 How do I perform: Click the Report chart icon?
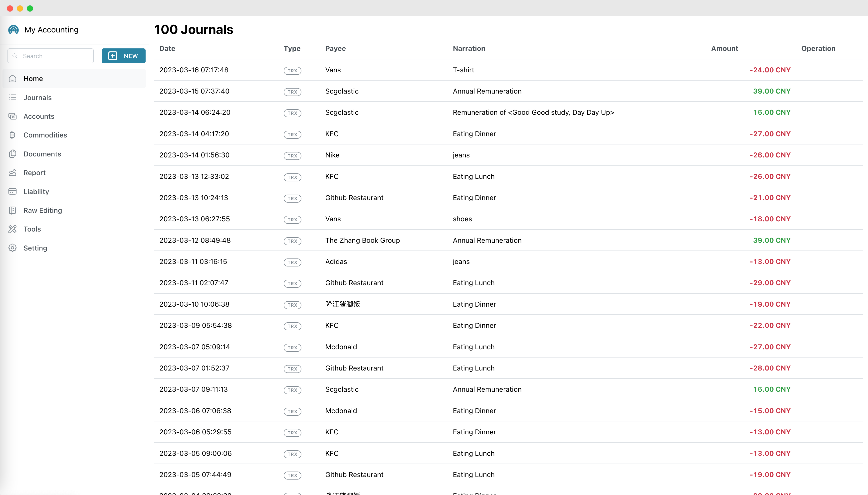[12, 173]
